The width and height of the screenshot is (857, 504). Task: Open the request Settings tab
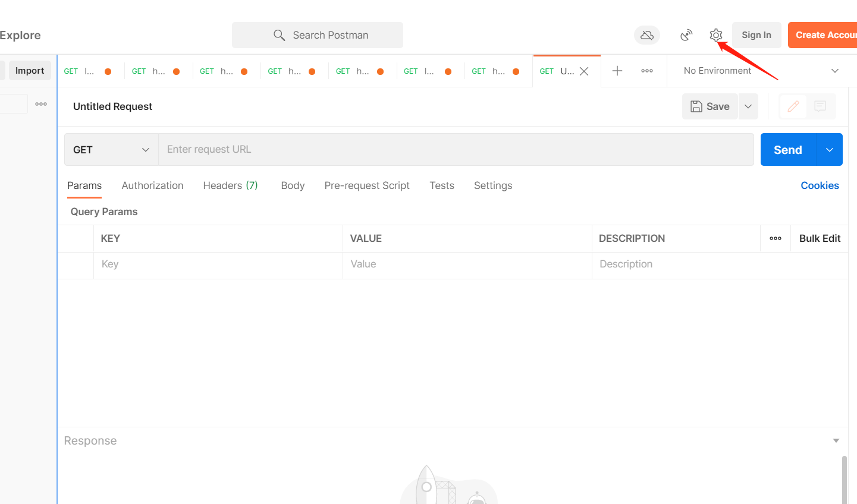[493, 185]
